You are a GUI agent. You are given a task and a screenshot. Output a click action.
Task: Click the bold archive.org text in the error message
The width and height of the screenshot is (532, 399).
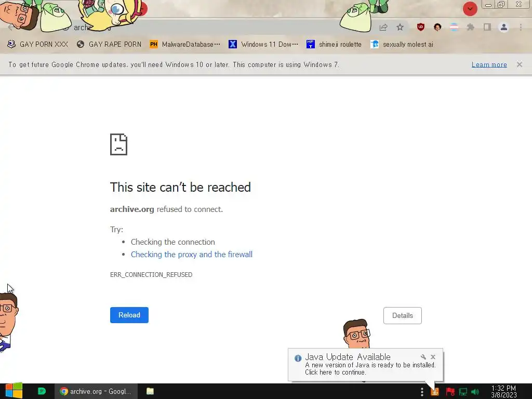132,209
